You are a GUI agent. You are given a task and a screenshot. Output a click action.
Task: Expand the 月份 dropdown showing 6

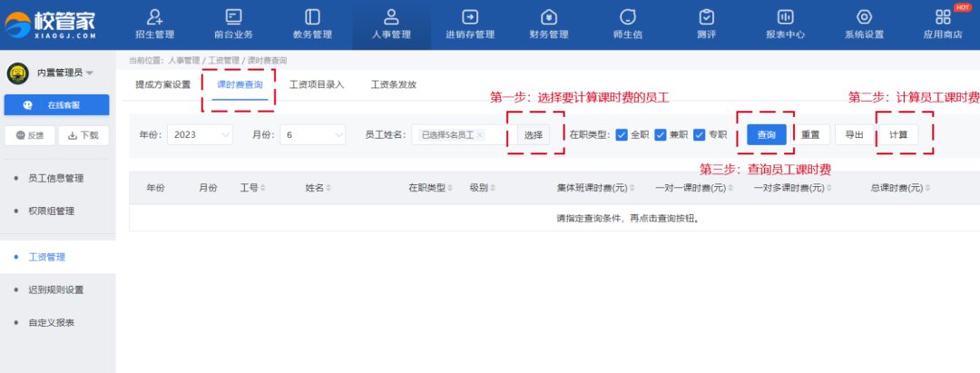(x=312, y=134)
